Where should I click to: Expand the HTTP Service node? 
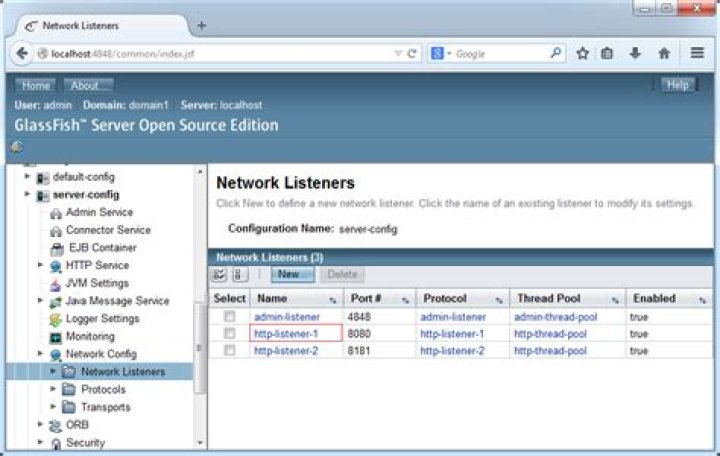click(40, 265)
